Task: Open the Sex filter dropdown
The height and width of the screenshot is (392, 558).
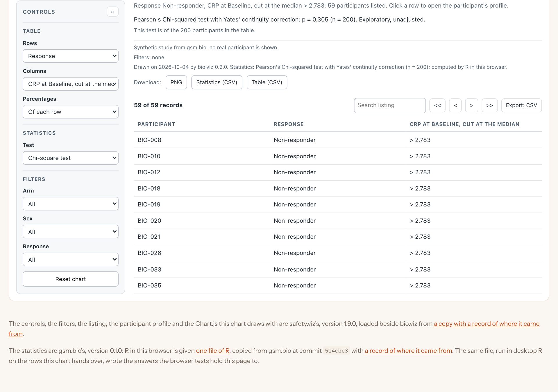Action: coord(71,232)
